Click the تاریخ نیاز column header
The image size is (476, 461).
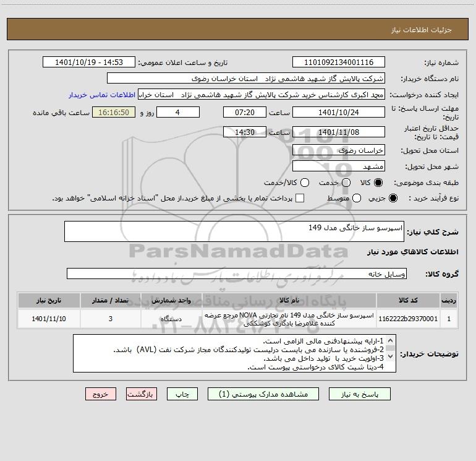coord(49,300)
